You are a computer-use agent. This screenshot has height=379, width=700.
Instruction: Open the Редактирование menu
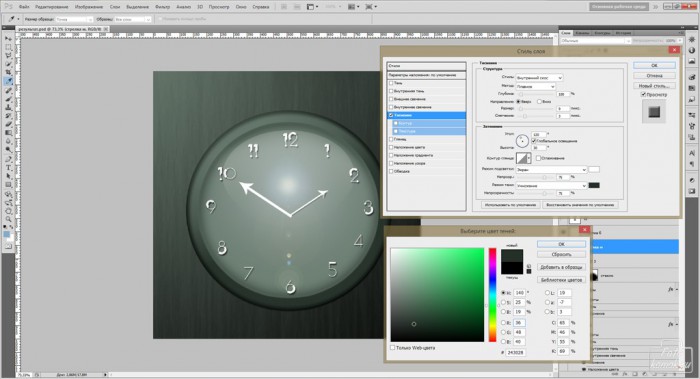52,7
